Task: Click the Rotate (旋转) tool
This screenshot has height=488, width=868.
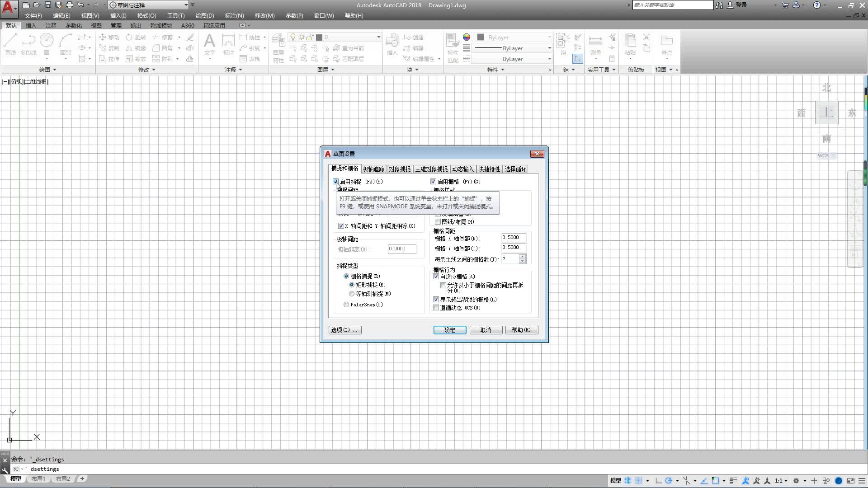Action: click(x=136, y=37)
